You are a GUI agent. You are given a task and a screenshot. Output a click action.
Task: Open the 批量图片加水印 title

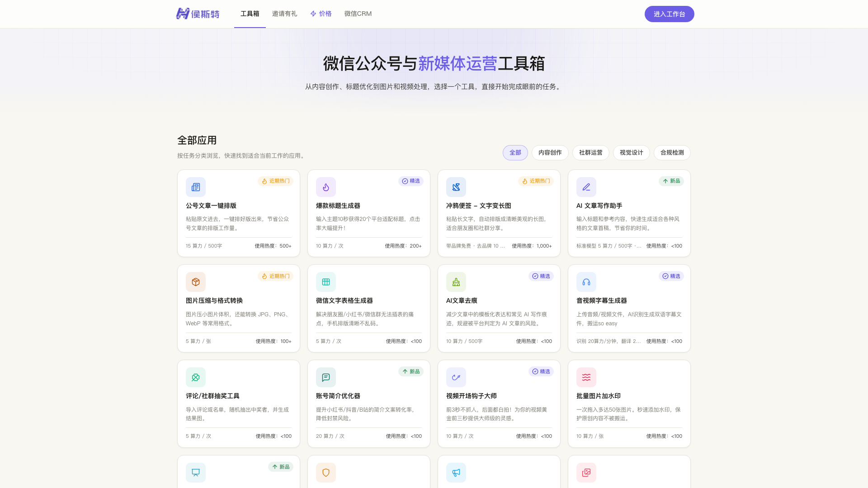coord(599,396)
